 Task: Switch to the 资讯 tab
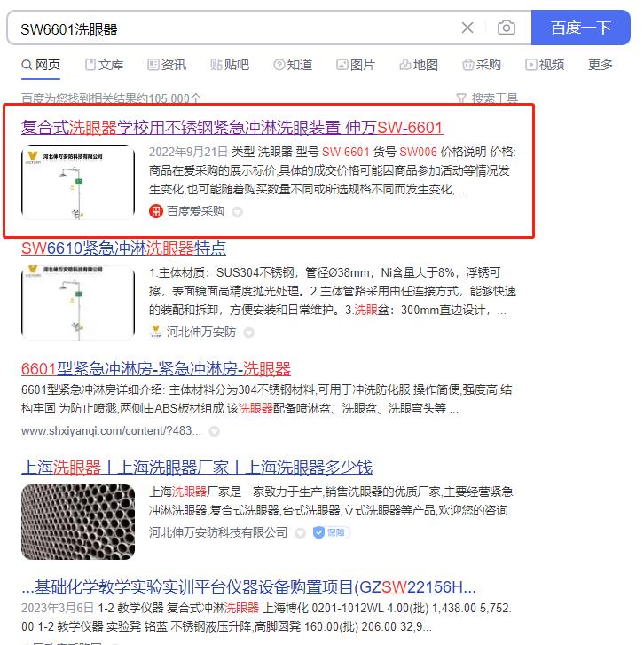point(167,65)
